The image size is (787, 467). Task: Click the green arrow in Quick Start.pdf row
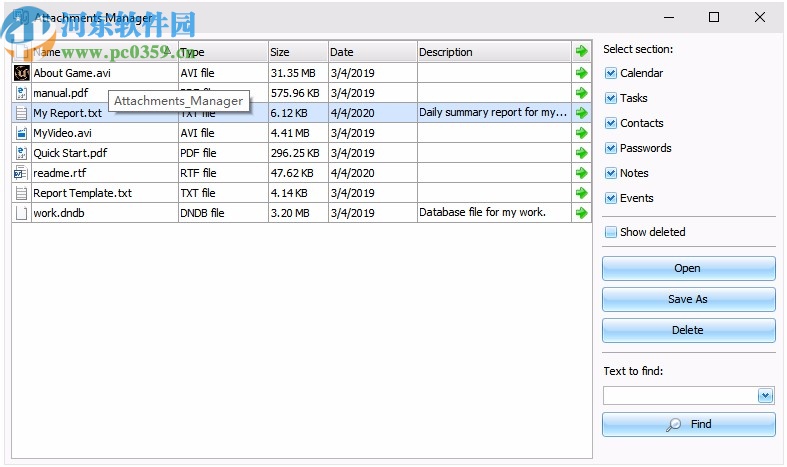581,153
